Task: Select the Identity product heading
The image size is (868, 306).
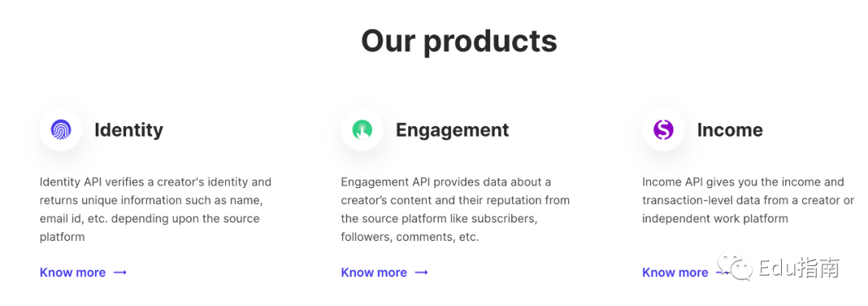Action: point(129,130)
